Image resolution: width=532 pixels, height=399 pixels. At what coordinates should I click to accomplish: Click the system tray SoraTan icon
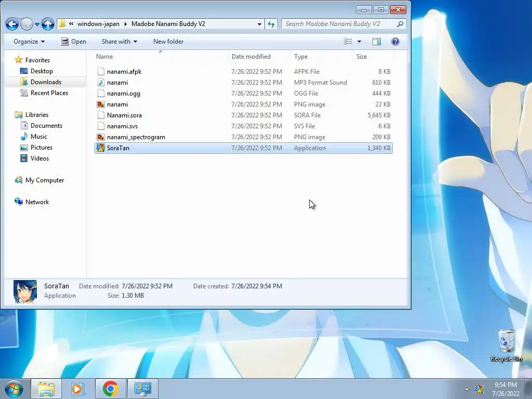click(479, 389)
